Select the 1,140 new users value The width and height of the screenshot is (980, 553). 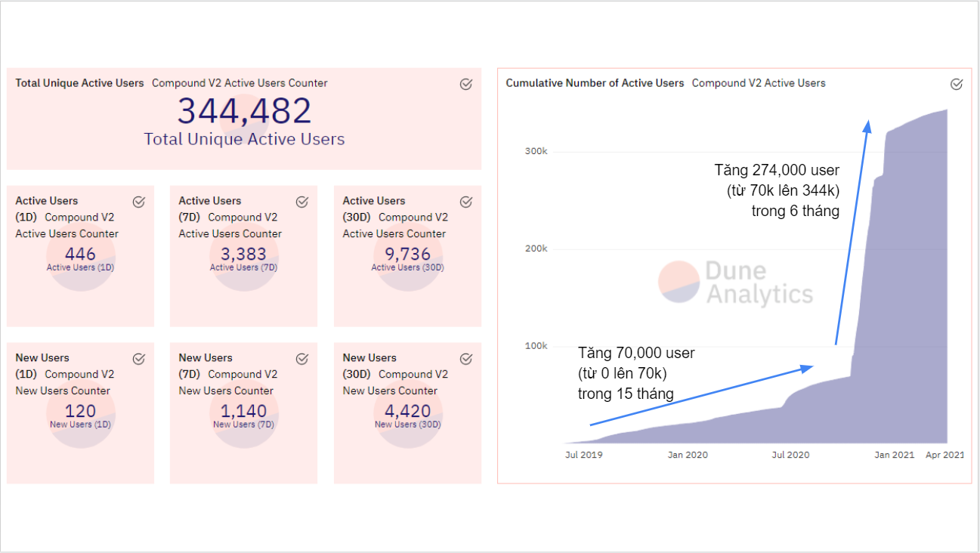point(243,411)
